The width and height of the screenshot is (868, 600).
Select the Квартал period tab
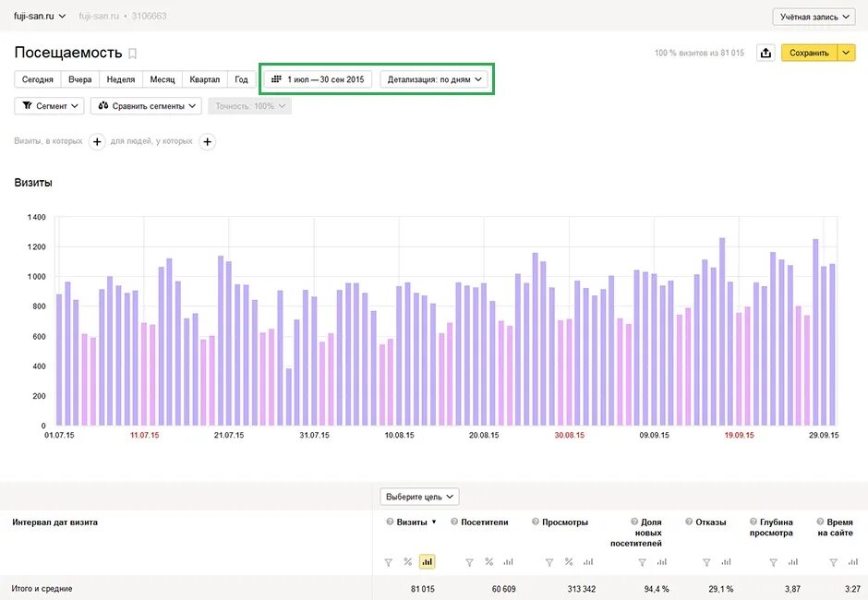click(x=204, y=79)
